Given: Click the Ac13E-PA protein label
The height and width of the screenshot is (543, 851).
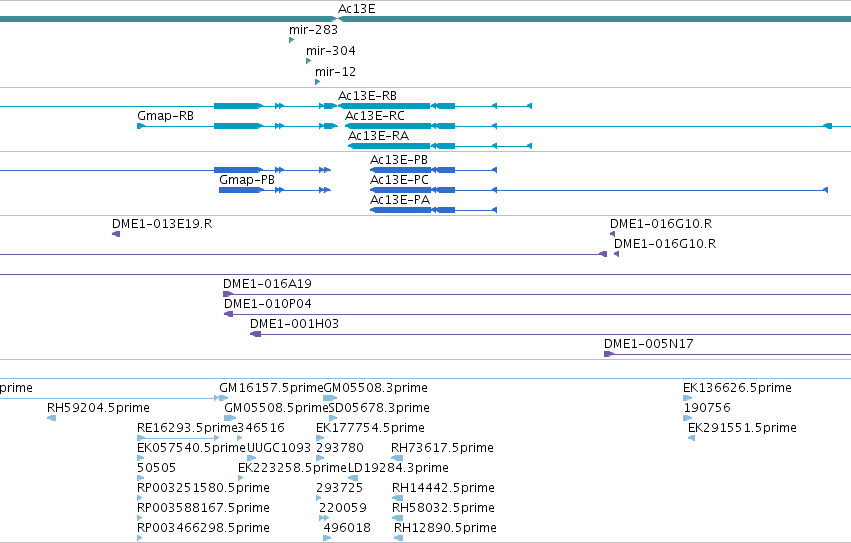Looking at the screenshot, I should (x=400, y=200).
